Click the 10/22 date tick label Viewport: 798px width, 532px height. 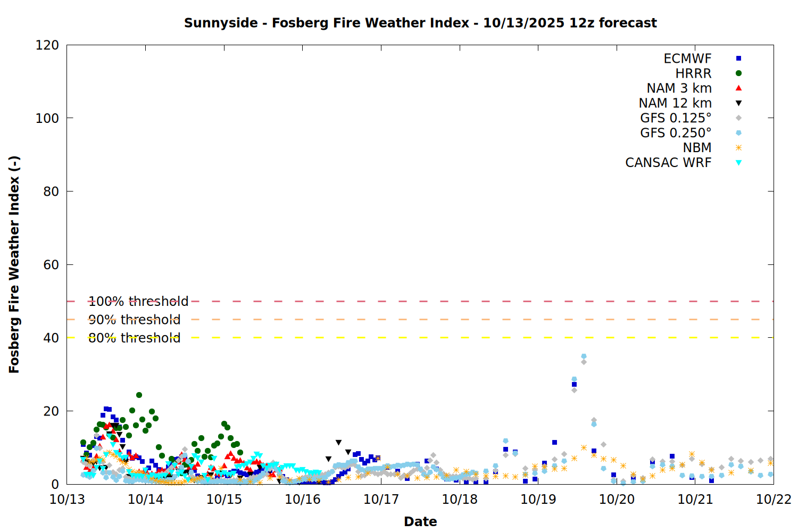[774, 500]
